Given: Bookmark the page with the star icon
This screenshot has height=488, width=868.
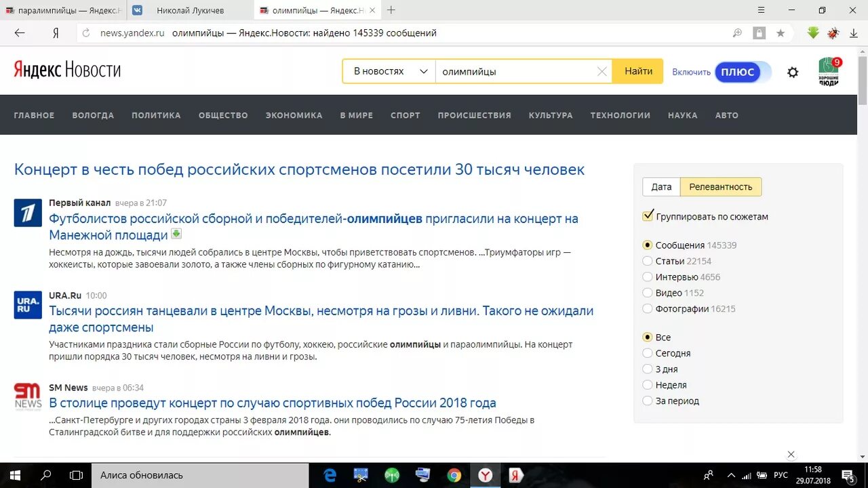Looking at the screenshot, I should coord(781,33).
